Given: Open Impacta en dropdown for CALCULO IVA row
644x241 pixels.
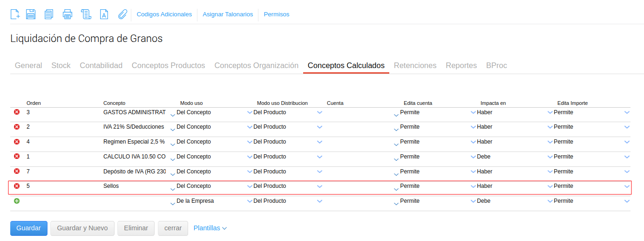Looking at the screenshot, I should tap(550, 157).
